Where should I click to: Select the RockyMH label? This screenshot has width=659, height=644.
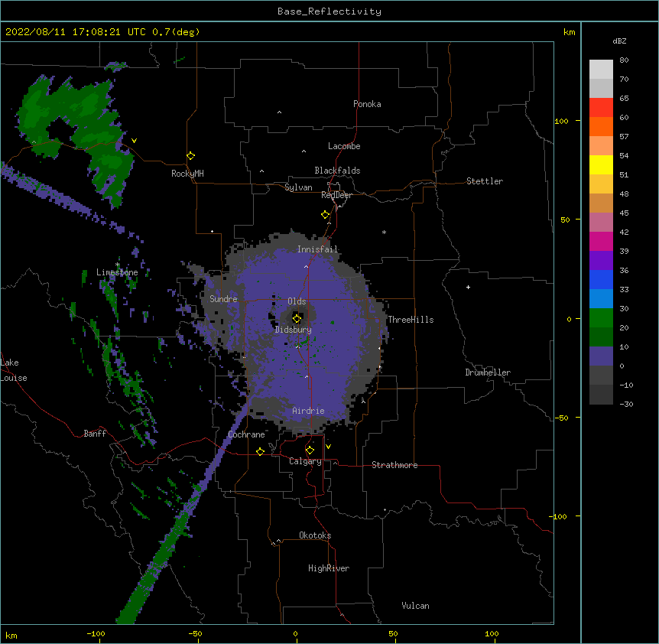187,174
